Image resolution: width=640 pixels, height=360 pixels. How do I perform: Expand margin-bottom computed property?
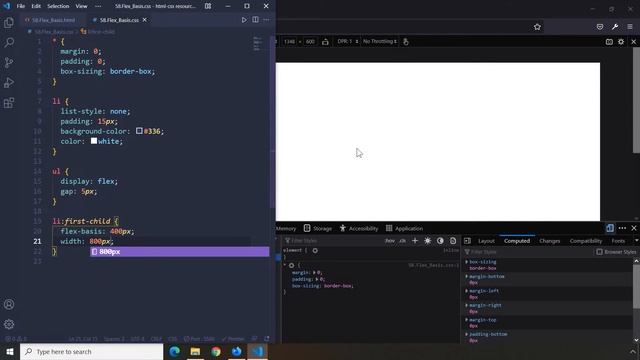(467, 276)
